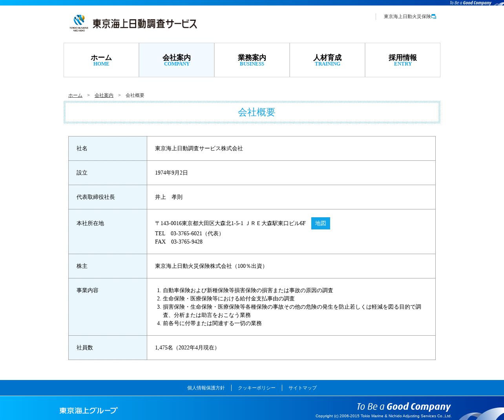
Task: Open 個人情報保護方針 footer link
Action: [x=206, y=388]
